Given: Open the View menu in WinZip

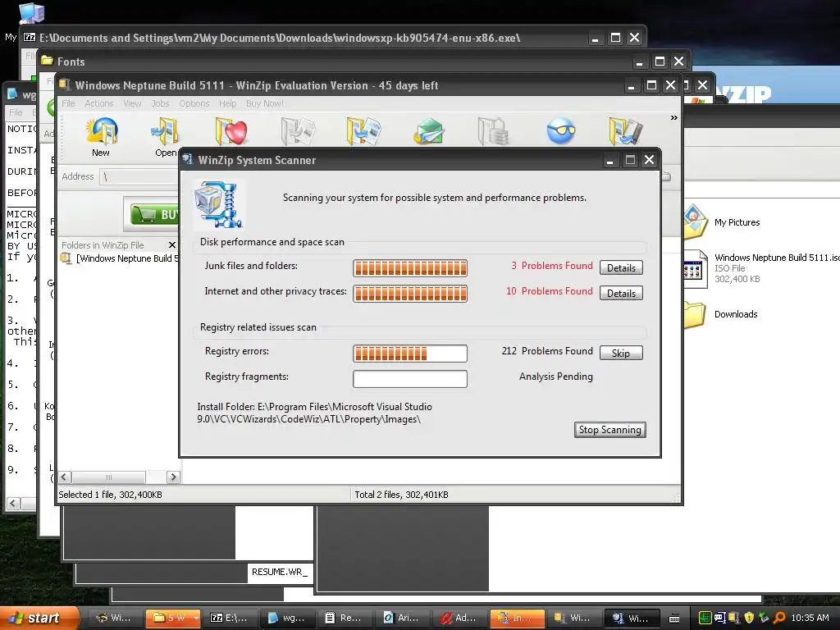Looking at the screenshot, I should (132, 103).
